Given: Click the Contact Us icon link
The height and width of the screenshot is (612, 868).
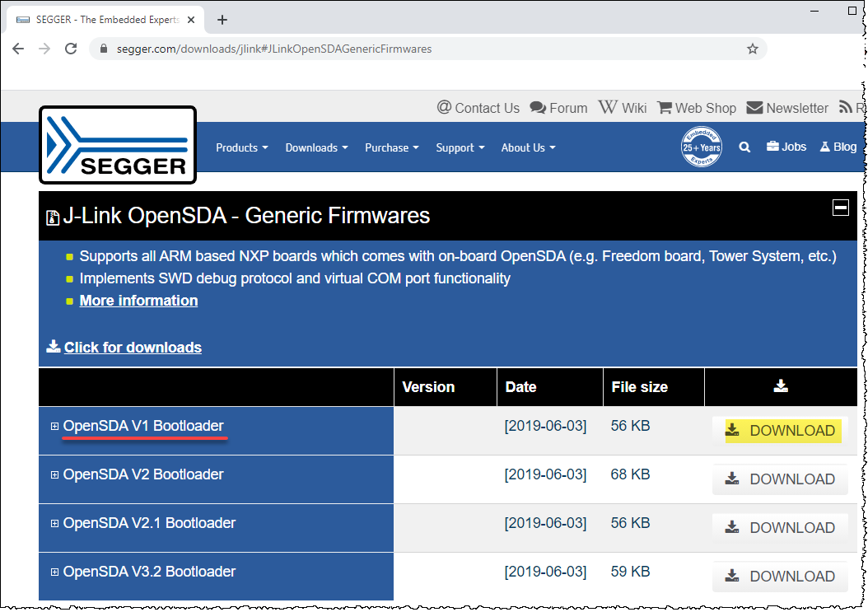Looking at the screenshot, I should [x=478, y=107].
